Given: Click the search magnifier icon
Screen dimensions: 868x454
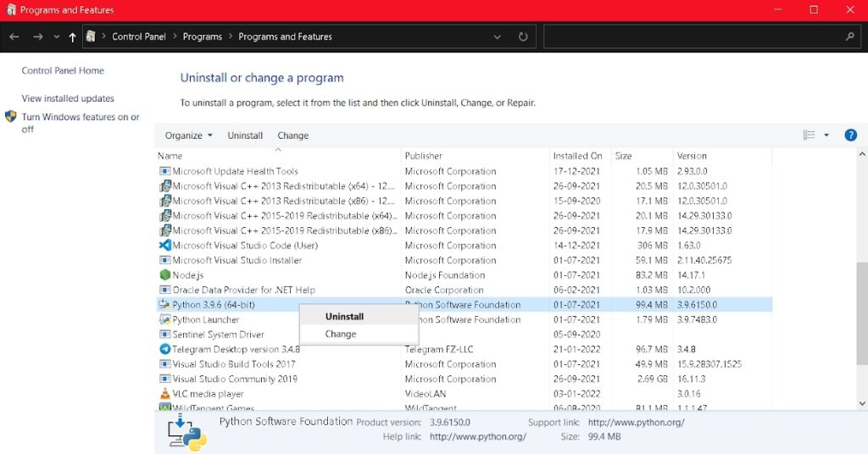Looking at the screenshot, I should 849,36.
